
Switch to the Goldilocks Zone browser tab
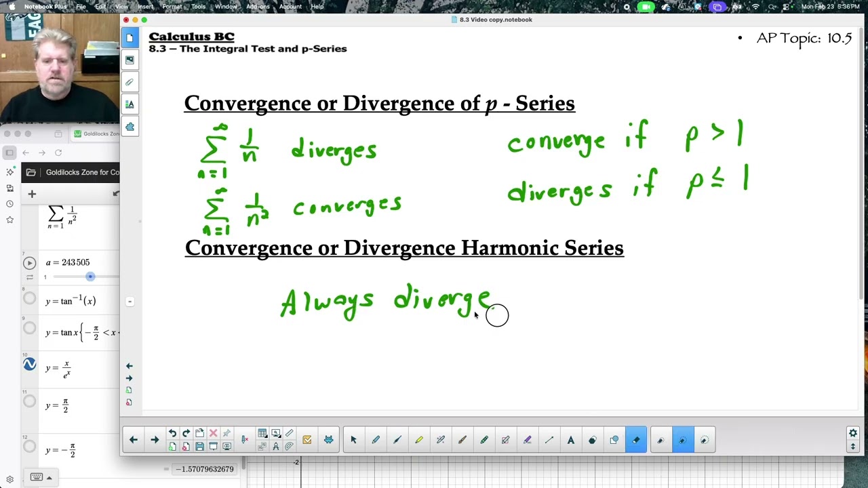pyautogui.click(x=96, y=134)
